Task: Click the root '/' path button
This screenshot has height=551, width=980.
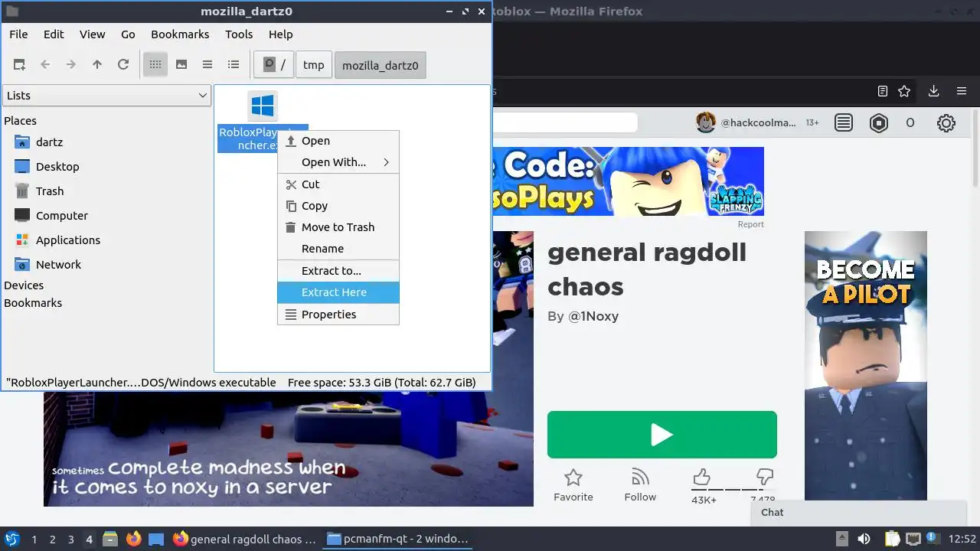Action: point(274,65)
